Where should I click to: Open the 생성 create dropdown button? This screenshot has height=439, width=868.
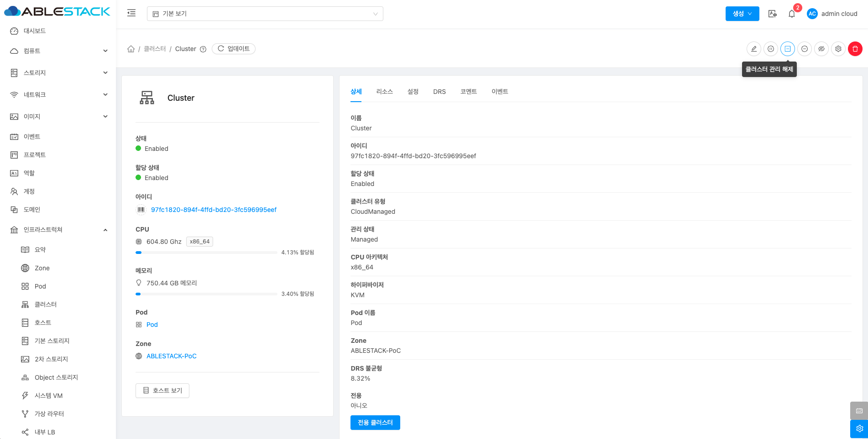[742, 14]
